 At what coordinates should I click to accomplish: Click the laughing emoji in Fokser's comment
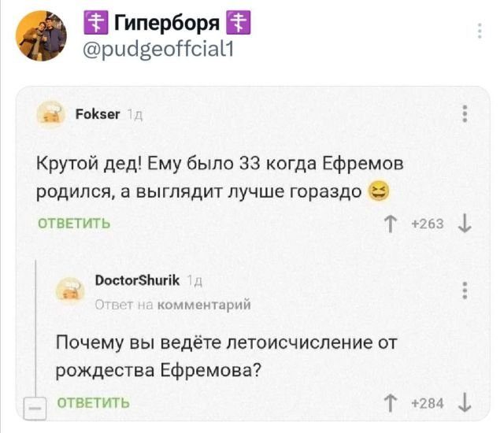382,191
